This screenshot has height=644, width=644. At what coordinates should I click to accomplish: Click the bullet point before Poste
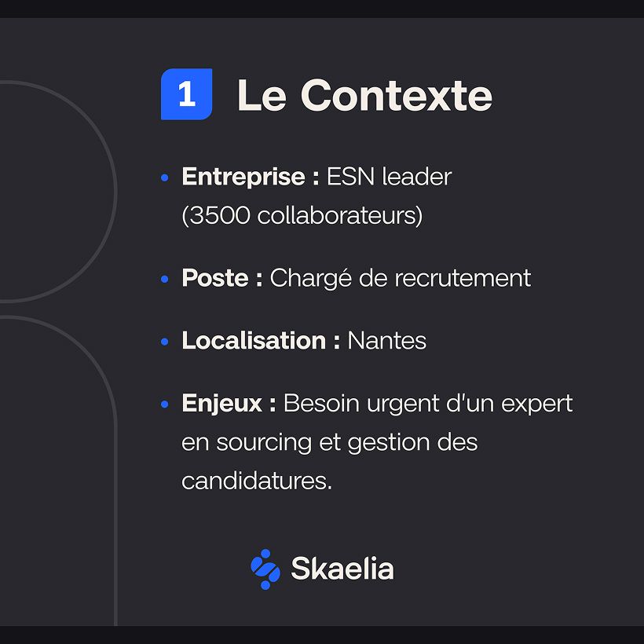[x=165, y=280]
